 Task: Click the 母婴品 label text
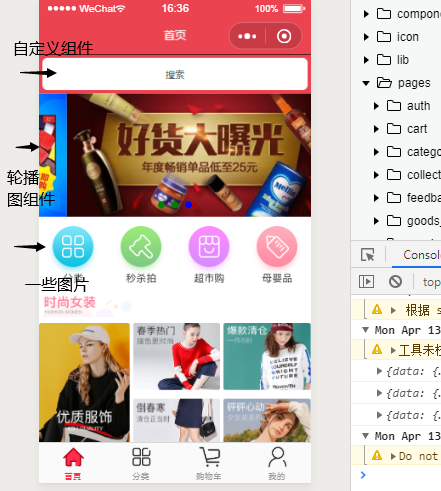click(x=277, y=278)
